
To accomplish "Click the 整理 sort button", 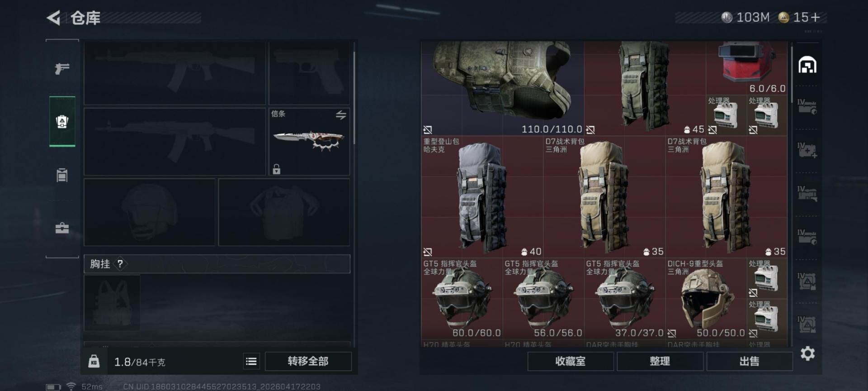I will (660, 361).
